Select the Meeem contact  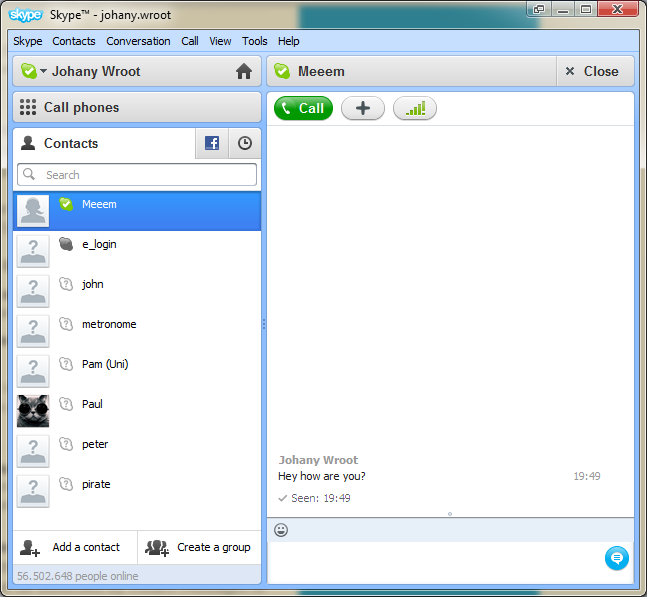pyautogui.click(x=137, y=211)
